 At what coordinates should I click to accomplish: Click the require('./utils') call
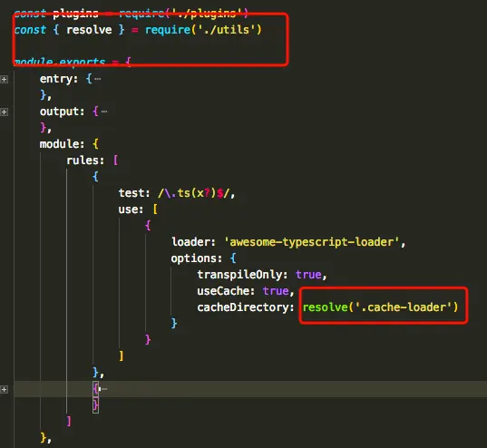point(203,30)
